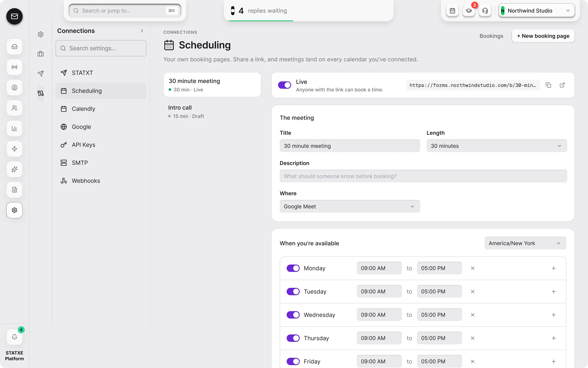Viewport: 588px width, 368px height.
Task: Open the people group icon
Action: (x=14, y=108)
